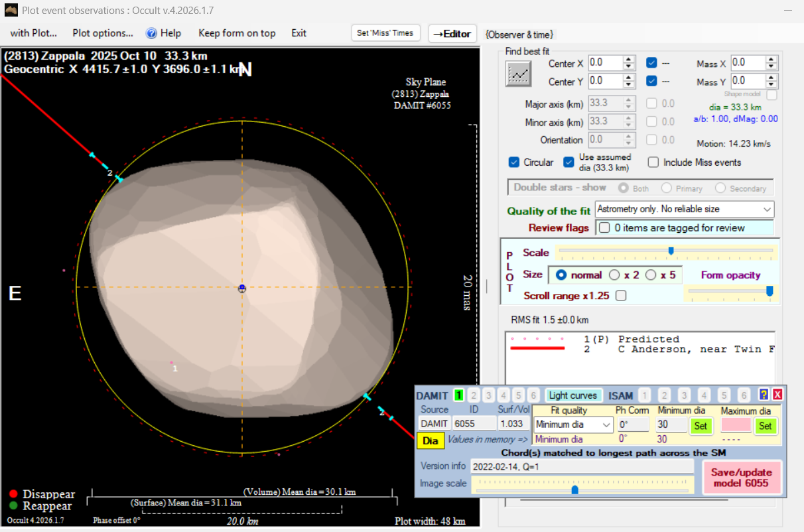Click the Help menu item
This screenshot has width=804, height=532.
(x=170, y=33)
